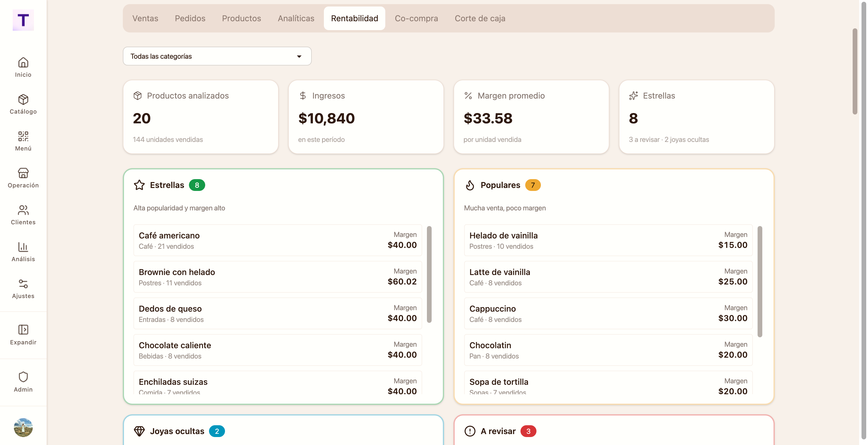Open the Menú QR code section
Image resolution: width=868 pixels, height=445 pixels.
23,141
